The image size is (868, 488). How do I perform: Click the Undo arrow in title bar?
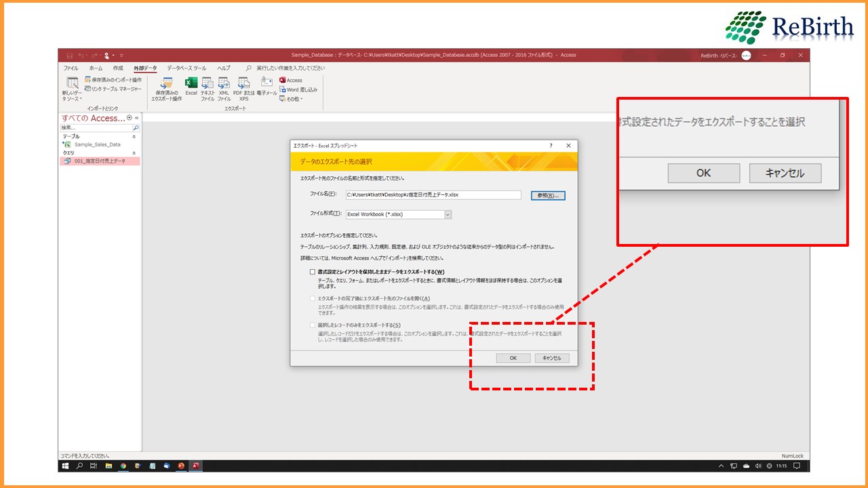(81, 55)
